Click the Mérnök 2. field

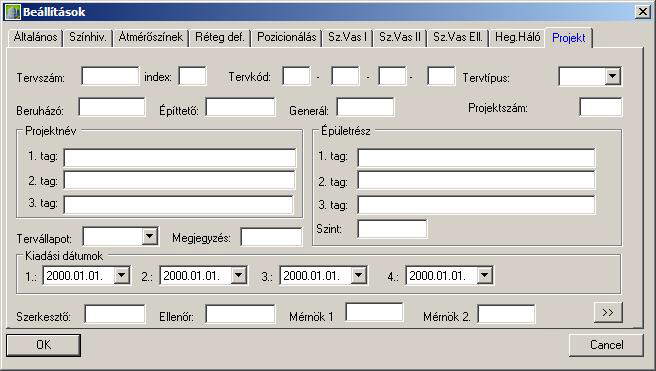pos(506,315)
